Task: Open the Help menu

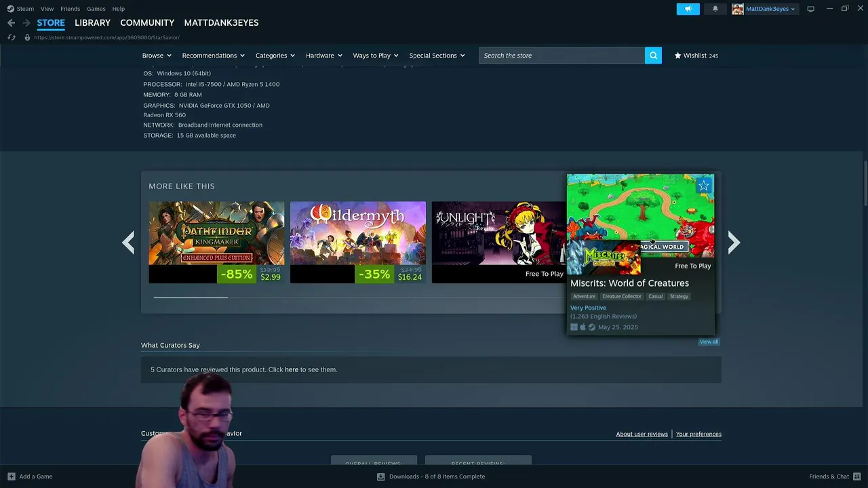Action: pyautogui.click(x=118, y=9)
